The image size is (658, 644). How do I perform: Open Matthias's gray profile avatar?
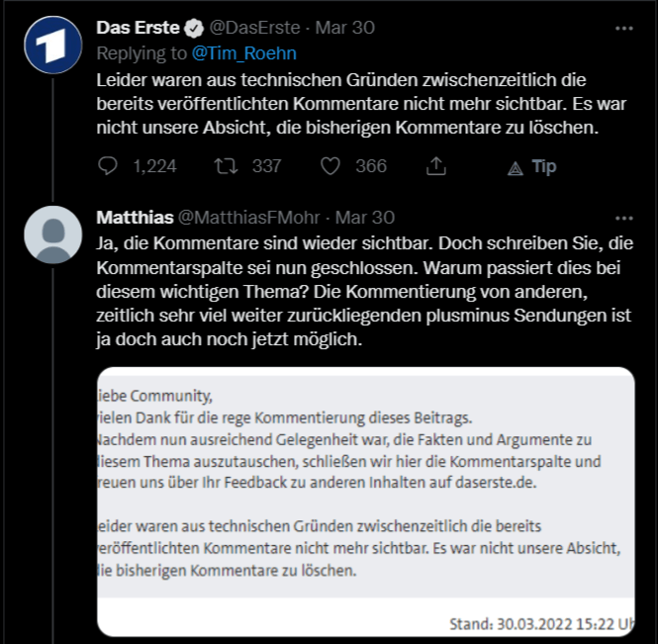pyautogui.click(x=52, y=234)
